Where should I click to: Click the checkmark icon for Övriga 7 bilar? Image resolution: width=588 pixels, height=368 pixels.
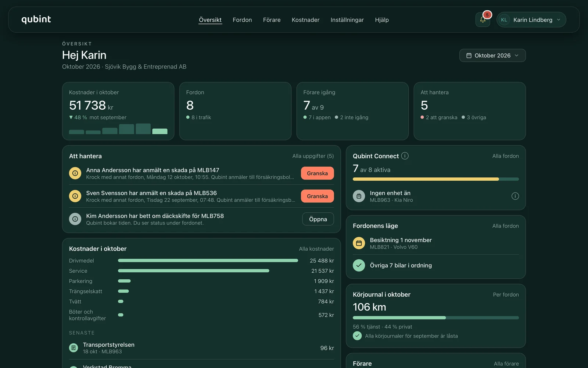click(359, 265)
